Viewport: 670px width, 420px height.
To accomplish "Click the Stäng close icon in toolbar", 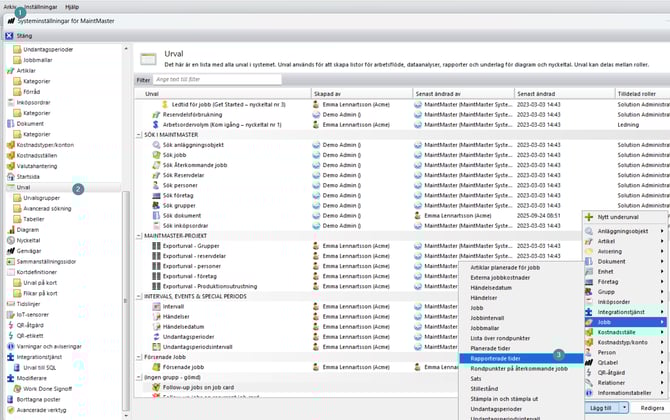I will pyautogui.click(x=9, y=35).
